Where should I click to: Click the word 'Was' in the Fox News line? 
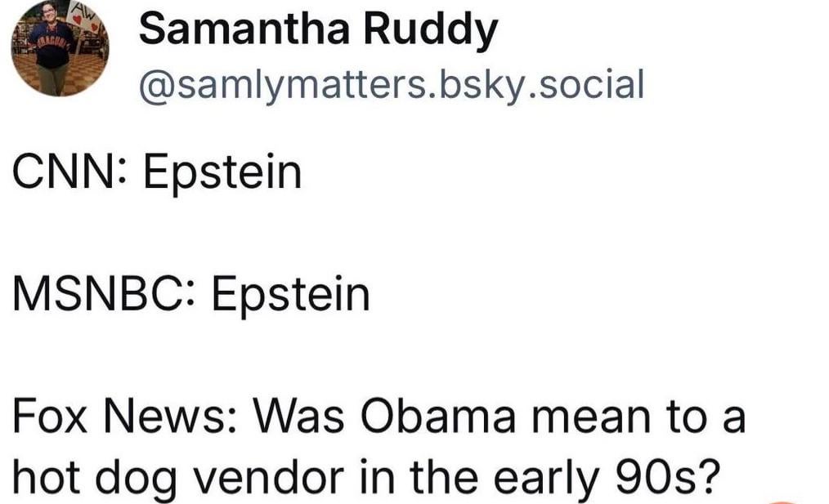pyautogui.click(x=298, y=417)
